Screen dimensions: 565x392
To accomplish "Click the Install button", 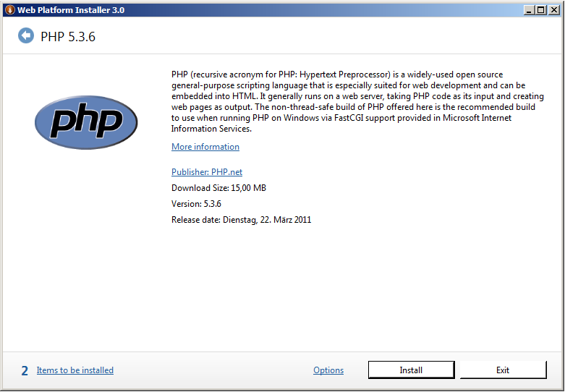I will [411, 370].
